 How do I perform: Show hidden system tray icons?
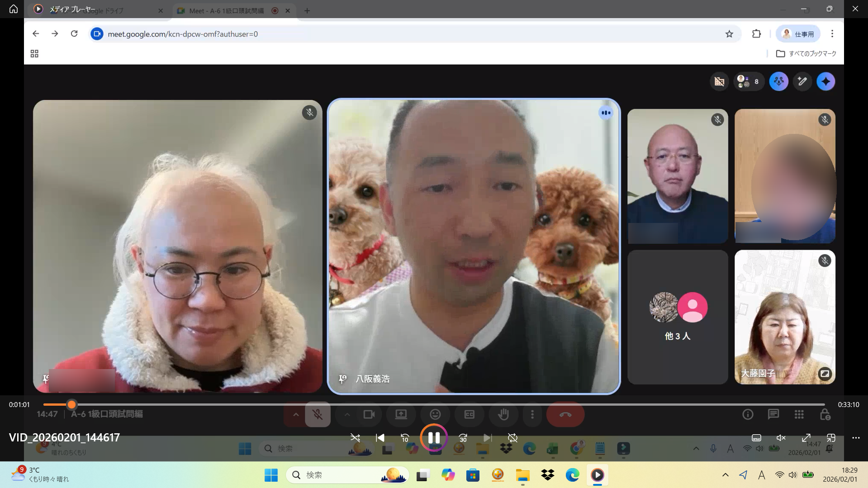[x=726, y=475]
